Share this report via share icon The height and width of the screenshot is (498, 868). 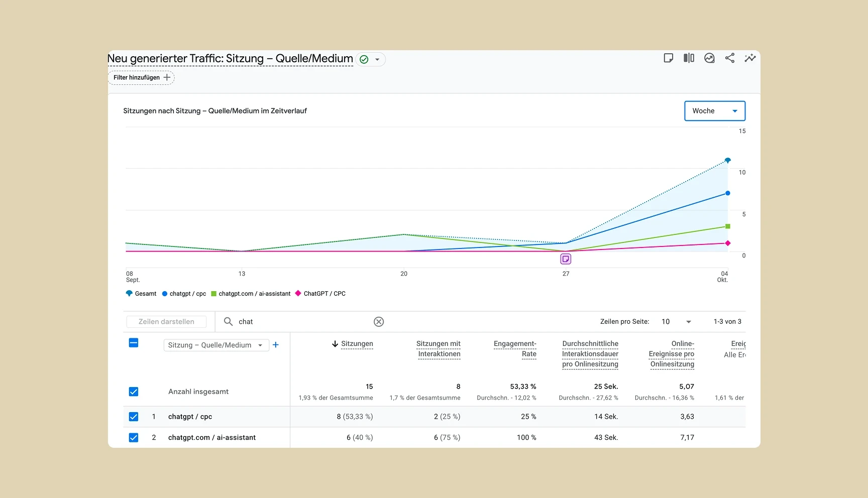coord(730,58)
